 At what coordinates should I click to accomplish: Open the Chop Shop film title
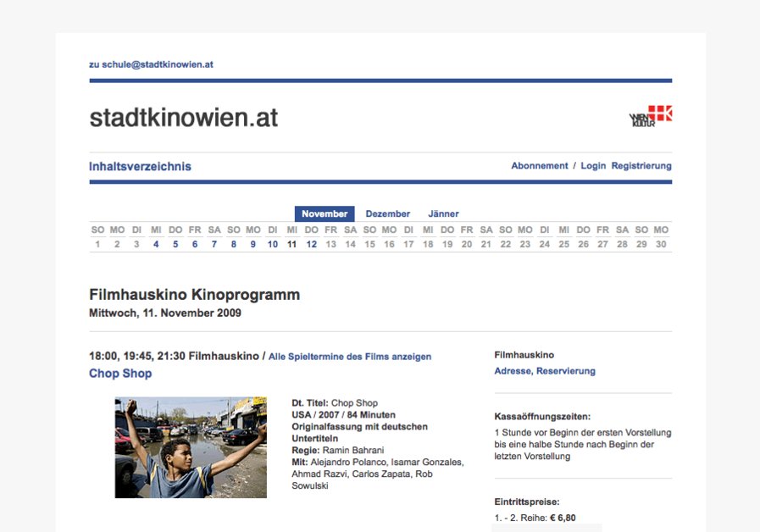(120, 374)
